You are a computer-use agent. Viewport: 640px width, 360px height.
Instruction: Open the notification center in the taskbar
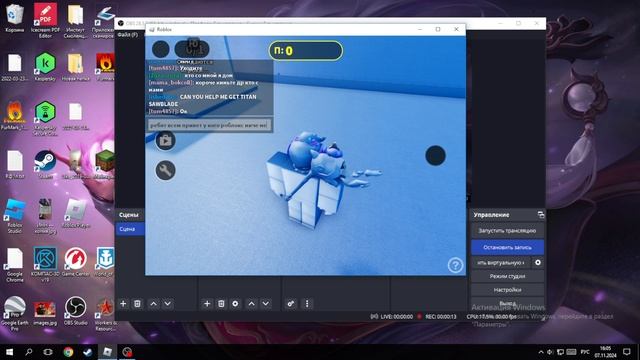click(627, 352)
